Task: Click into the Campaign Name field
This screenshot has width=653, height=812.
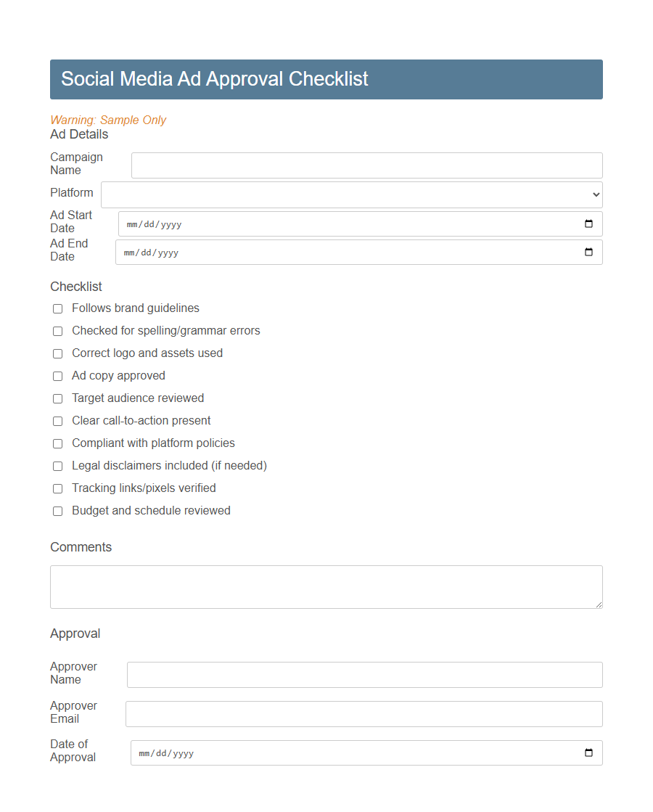Action: 366,165
